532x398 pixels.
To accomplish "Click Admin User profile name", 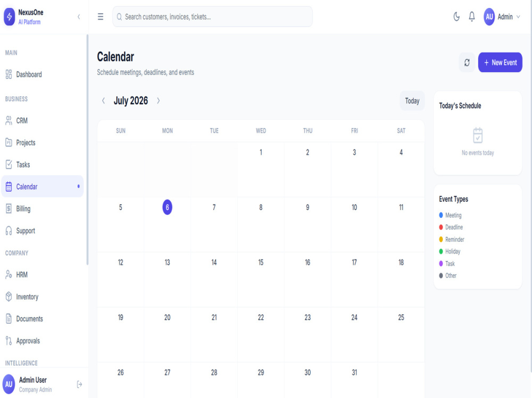I will click(x=32, y=380).
